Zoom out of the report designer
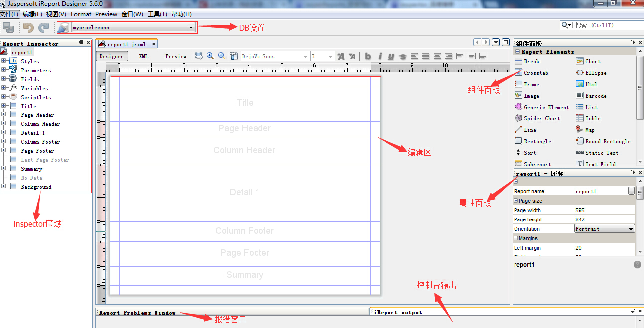 (222, 56)
